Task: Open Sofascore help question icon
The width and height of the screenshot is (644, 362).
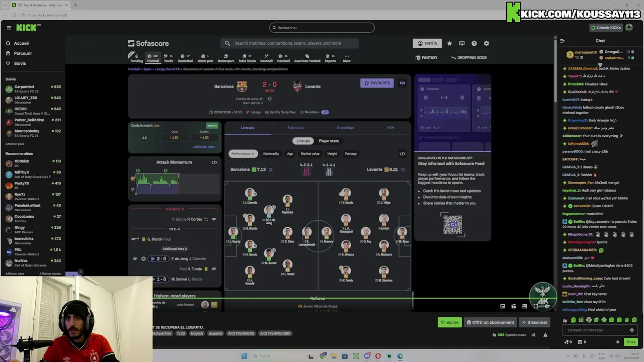Action: (x=474, y=43)
